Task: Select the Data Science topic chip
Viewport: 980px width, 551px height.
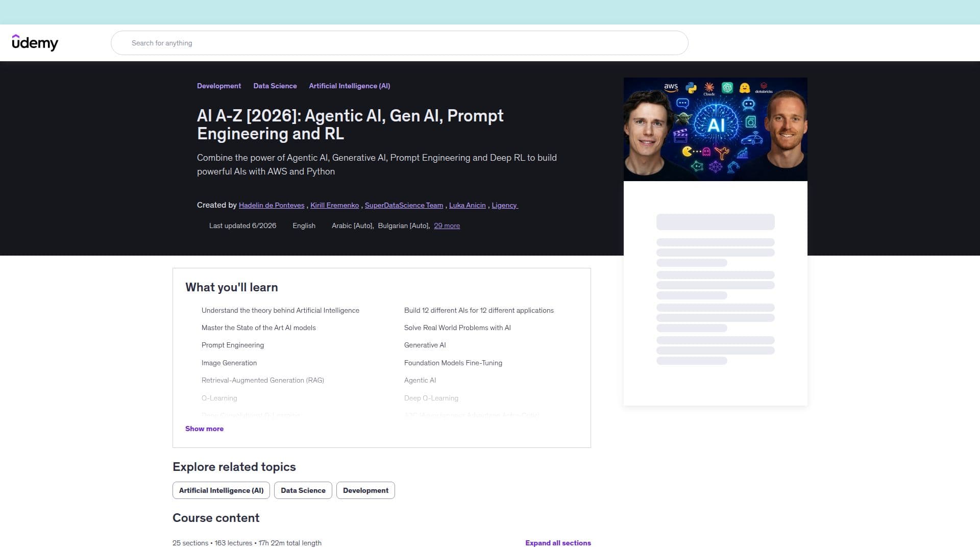Action: point(303,490)
